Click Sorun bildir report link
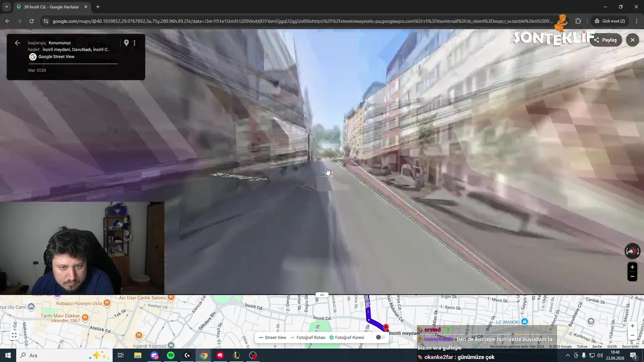 630,346
